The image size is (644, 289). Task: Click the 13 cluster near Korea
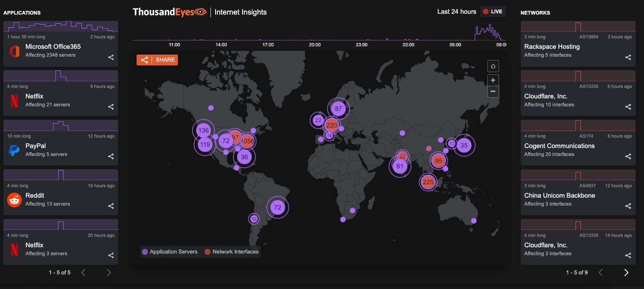pos(451,143)
